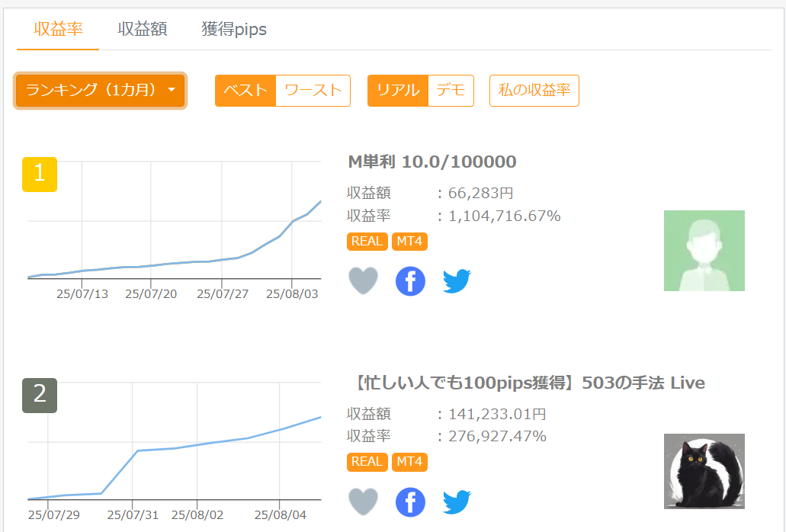Share 503の手法 Live on Facebook
Screen dimensions: 786x532
pyautogui.click(x=410, y=502)
